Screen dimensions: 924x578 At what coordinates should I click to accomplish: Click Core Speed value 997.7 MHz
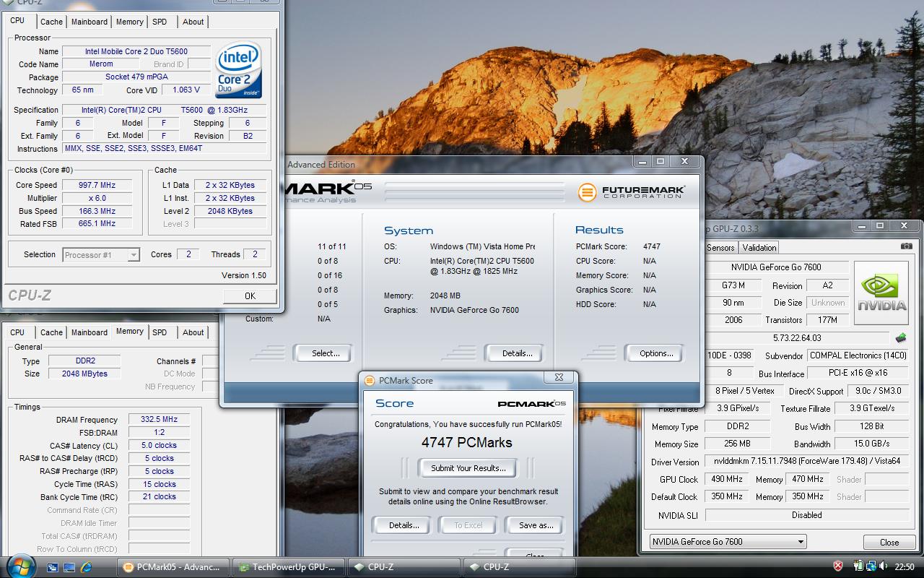coord(97,185)
